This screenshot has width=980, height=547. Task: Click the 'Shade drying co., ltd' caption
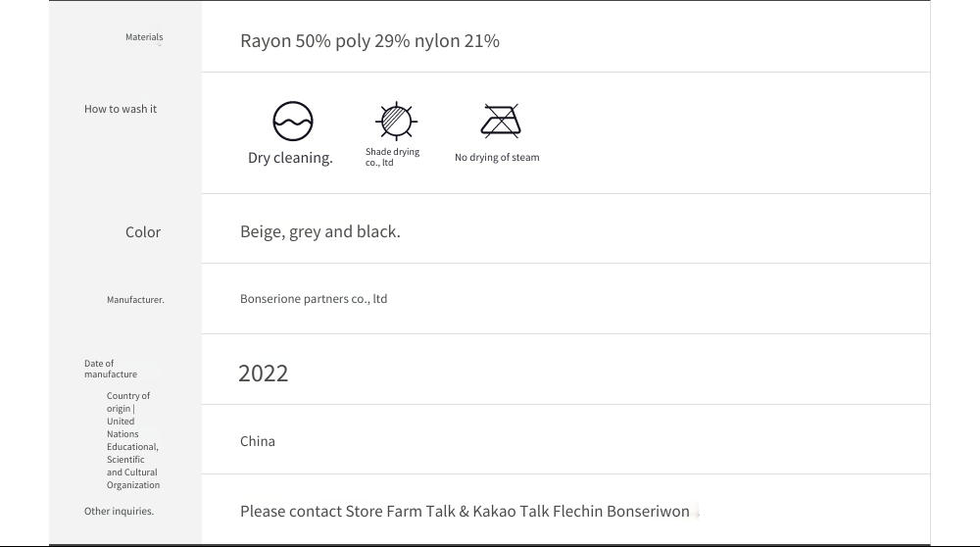(x=393, y=157)
